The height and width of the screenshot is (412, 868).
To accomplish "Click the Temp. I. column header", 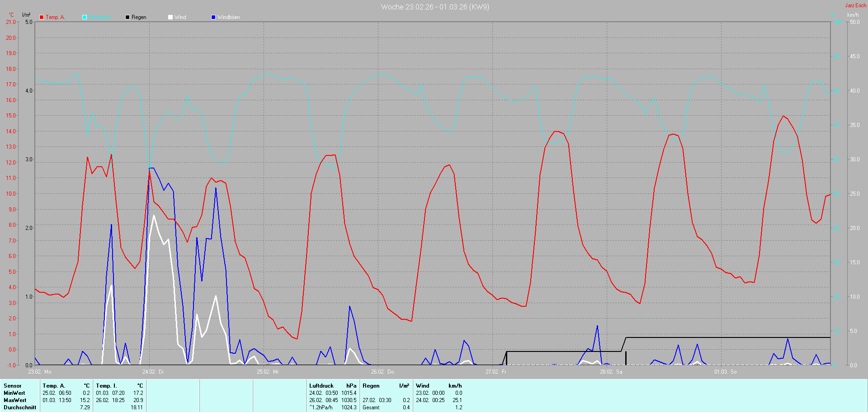I will (x=106, y=386).
